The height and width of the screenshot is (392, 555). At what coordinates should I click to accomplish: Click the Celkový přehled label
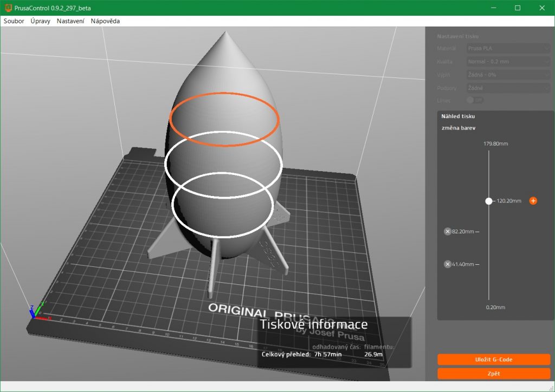(286, 354)
